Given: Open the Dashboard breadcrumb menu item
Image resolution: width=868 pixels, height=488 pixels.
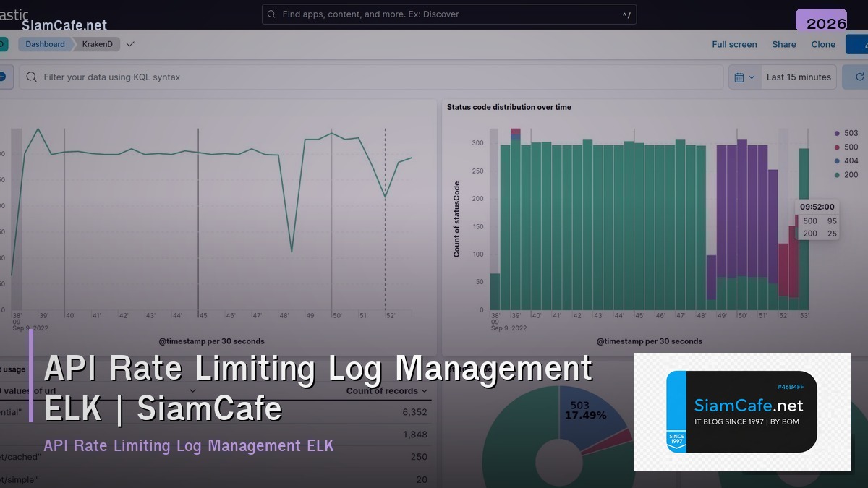Looking at the screenshot, I should coord(45,44).
